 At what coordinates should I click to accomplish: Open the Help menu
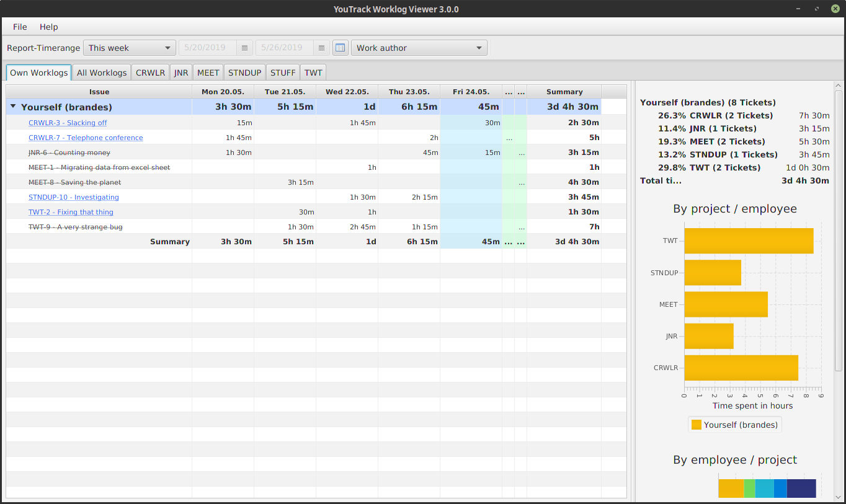click(49, 27)
